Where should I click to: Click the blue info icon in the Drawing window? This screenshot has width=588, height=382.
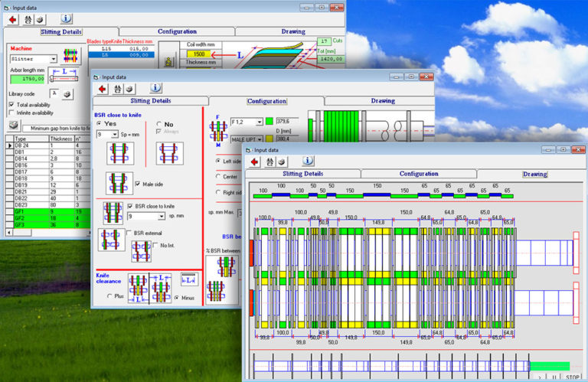(307, 162)
